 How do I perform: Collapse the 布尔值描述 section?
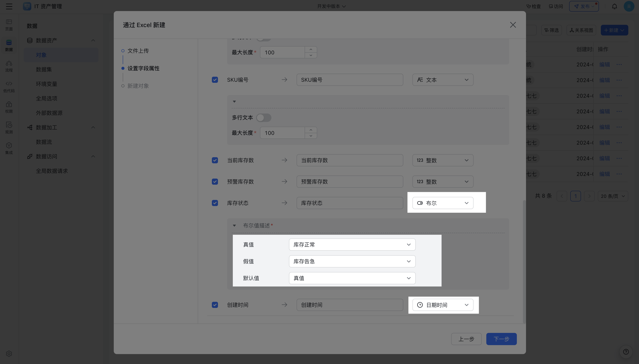coord(234,225)
